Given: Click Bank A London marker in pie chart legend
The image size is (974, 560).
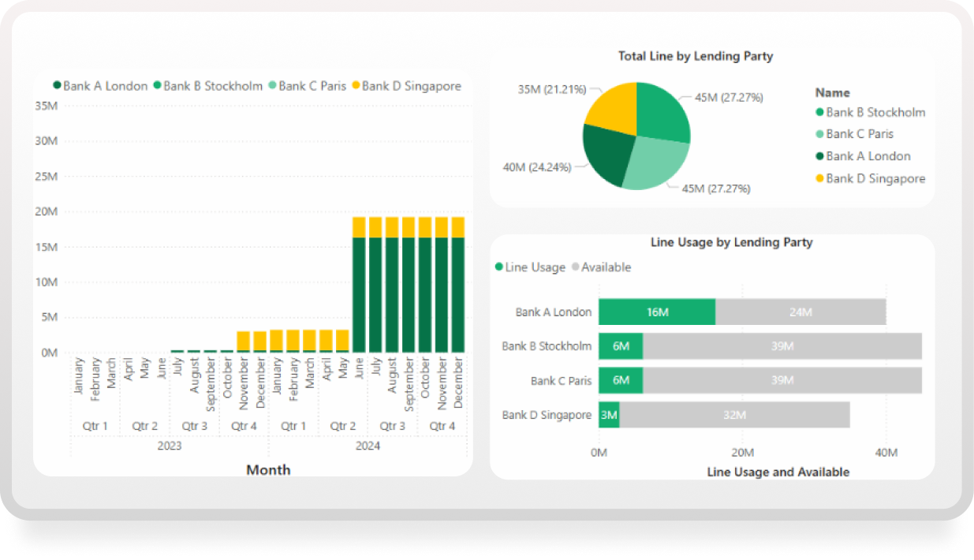Looking at the screenshot, I should click(x=819, y=157).
